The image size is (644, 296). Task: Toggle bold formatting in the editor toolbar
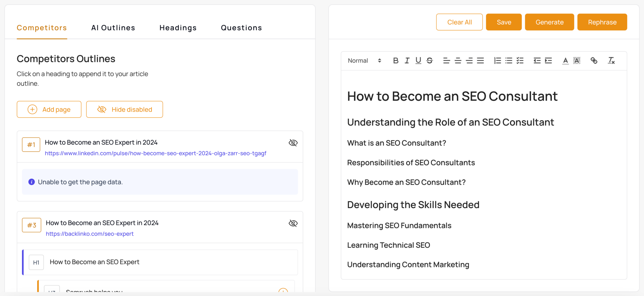point(396,60)
